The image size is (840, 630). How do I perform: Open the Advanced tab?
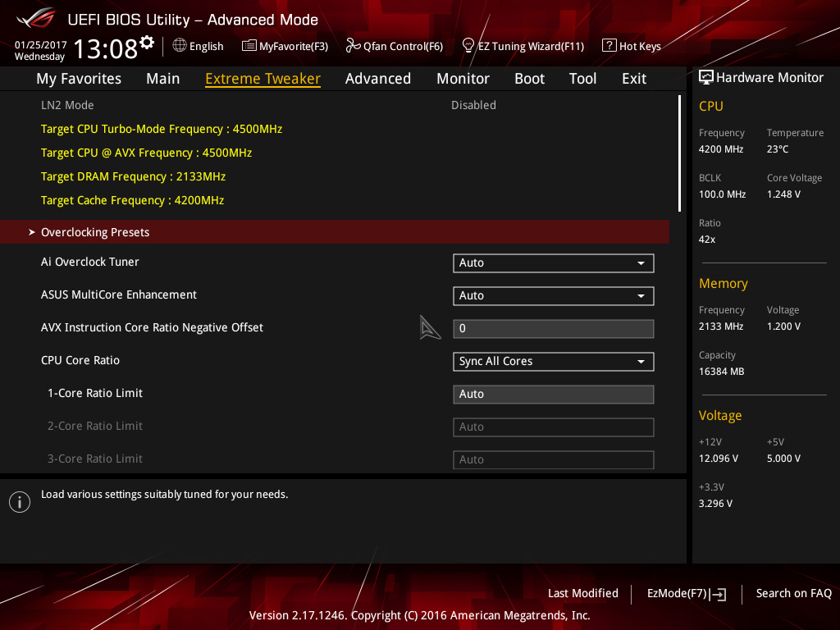tap(377, 79)
